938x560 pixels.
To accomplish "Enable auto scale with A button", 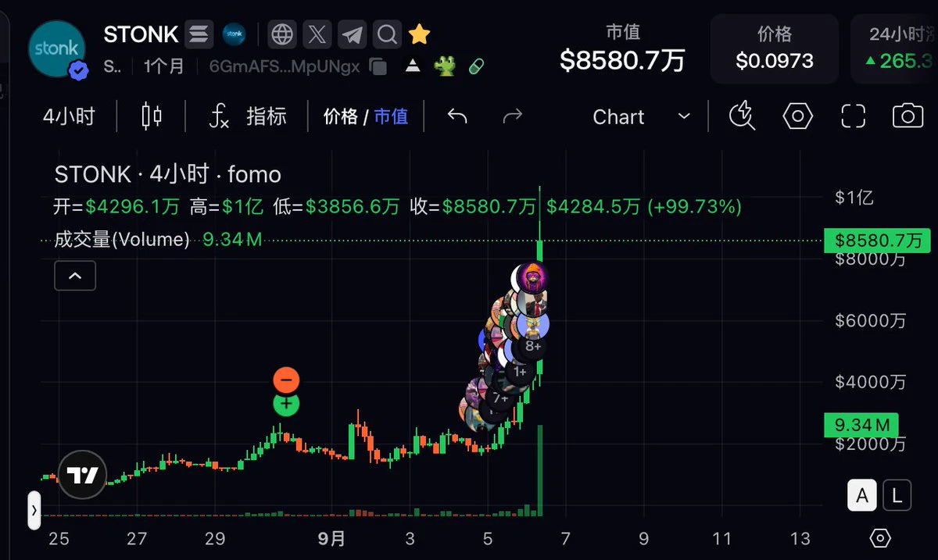I will [862, 495].
